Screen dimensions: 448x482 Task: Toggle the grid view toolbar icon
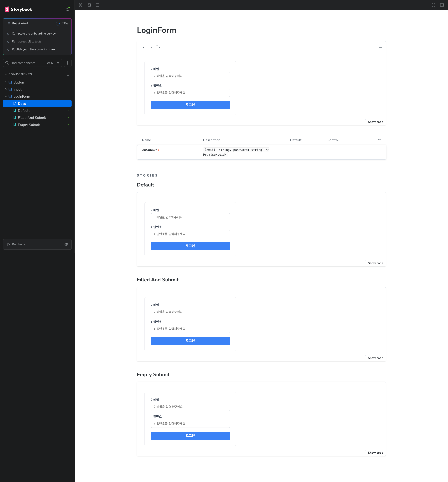point(81,5)
